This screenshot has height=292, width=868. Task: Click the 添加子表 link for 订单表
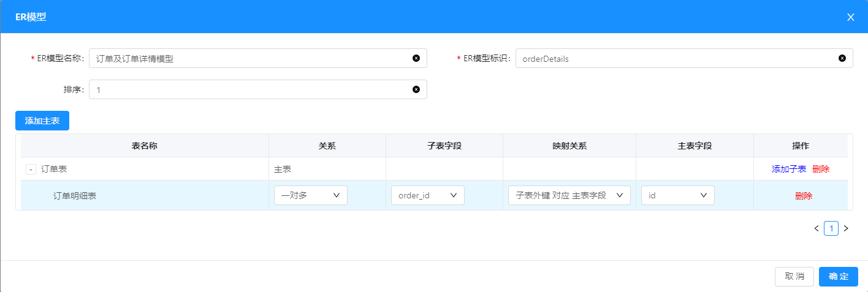[x=788, y=169]
